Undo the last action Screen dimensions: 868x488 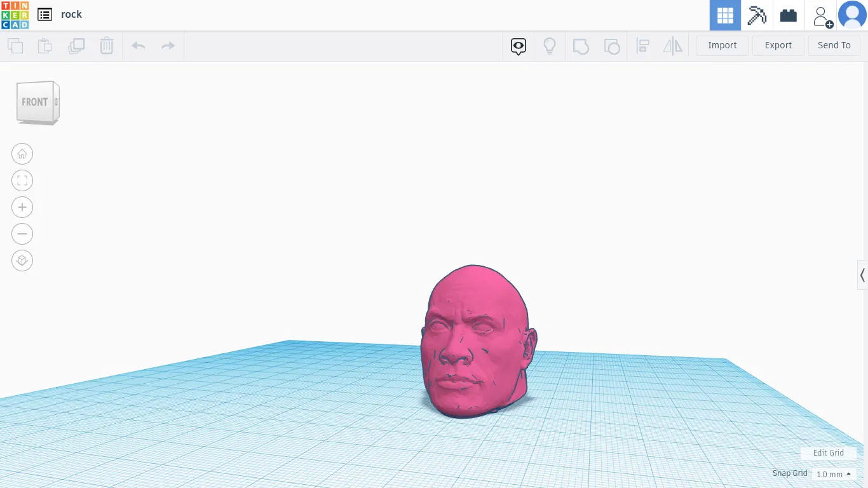coord(138,46)
